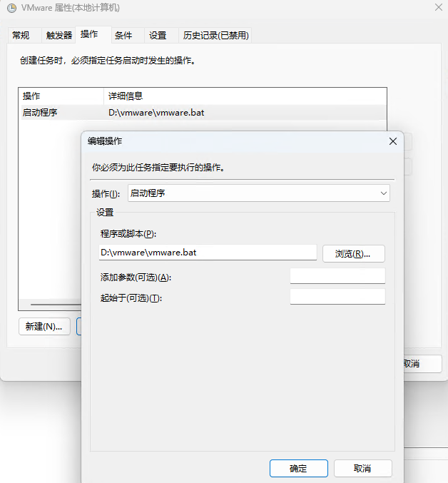
Task: Focus the 添加参数(可选) input field
Action: coord(337,276)
